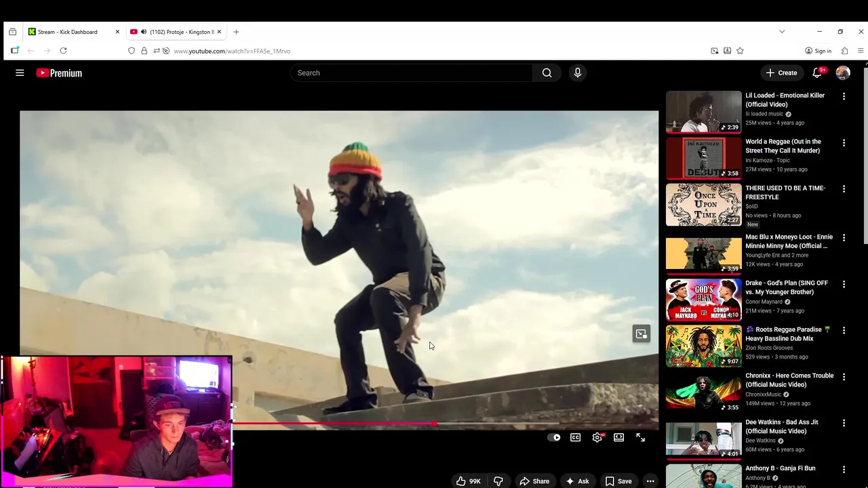Click the page scrollbar thumb

(865, 156)
